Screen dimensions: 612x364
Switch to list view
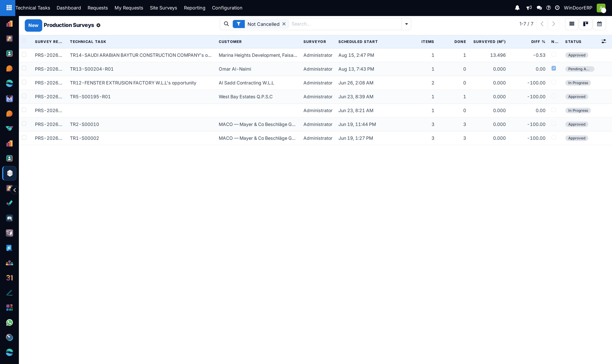[572, 24]
